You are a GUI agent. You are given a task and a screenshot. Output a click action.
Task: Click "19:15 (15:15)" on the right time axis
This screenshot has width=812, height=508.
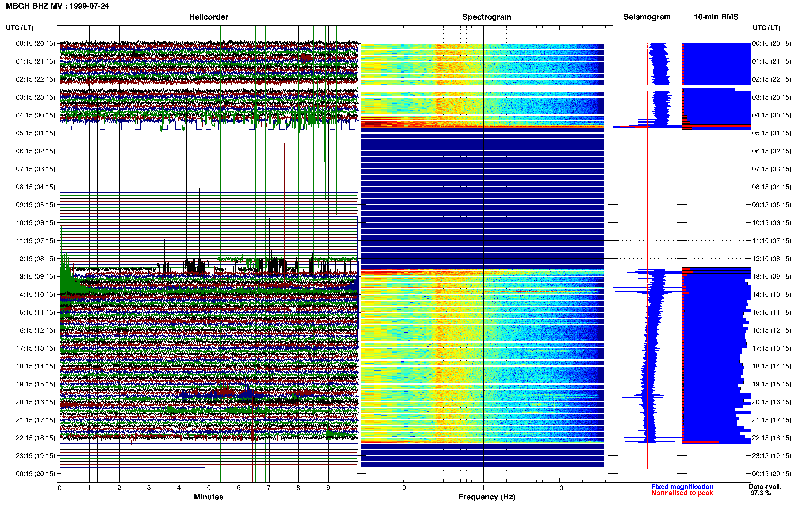(772, 384)
